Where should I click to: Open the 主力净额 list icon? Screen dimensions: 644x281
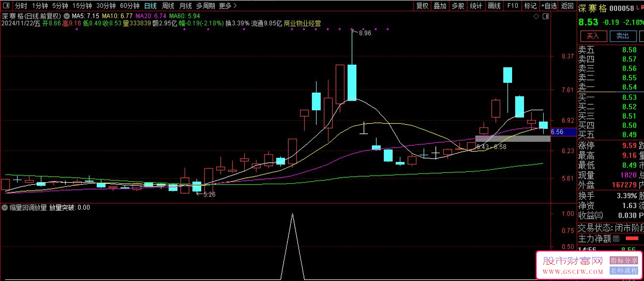point(616,239)
